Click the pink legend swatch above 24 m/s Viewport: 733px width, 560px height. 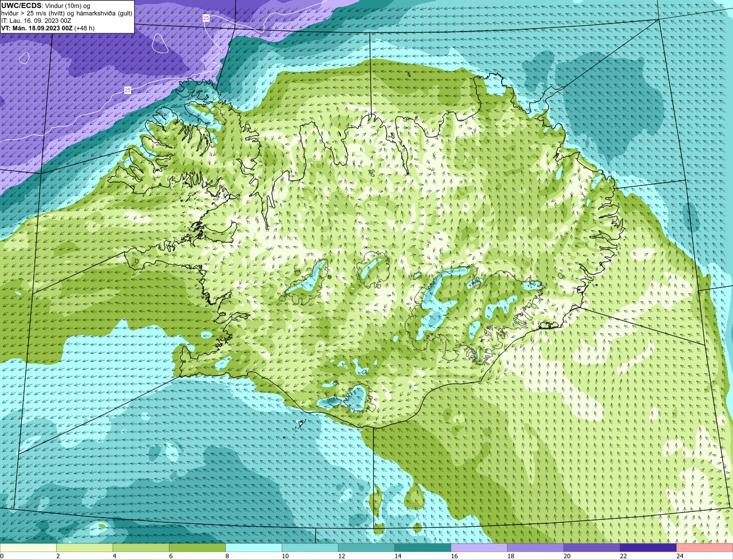click(x=705, y=548)
